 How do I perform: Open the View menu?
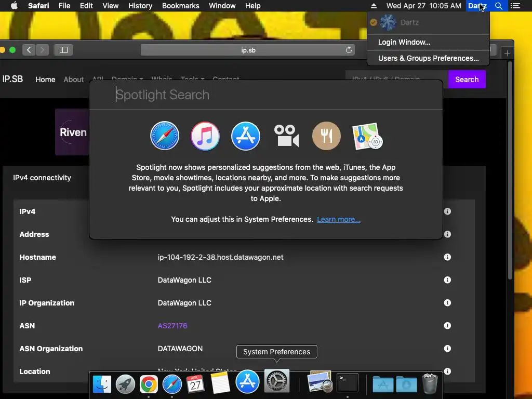(x=110, y=6)
